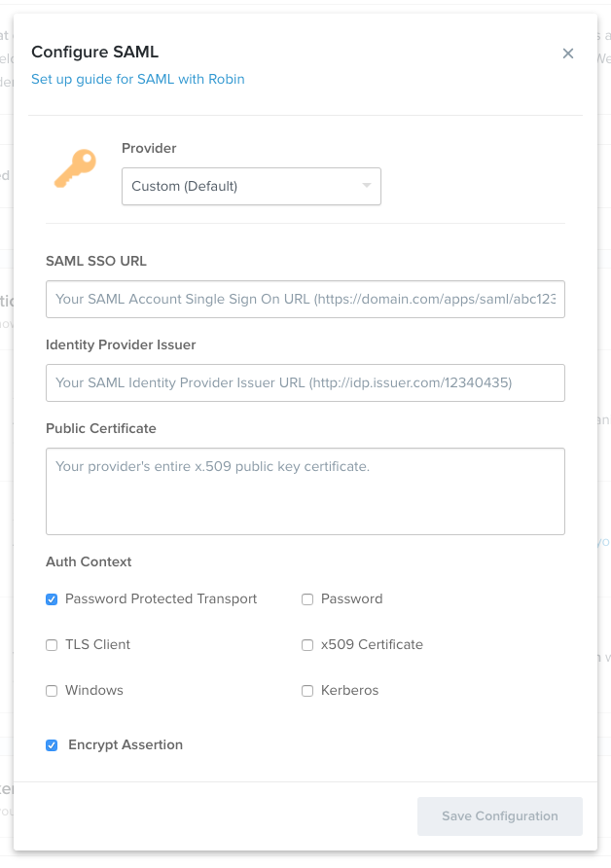The height and width of the screenshot is (868, 611).
Task: Check the TLS Client option
Action: pyautogui.click(x=52, y=645)
